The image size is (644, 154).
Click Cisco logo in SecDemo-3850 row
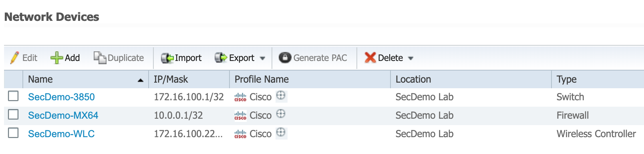(240, 97)
